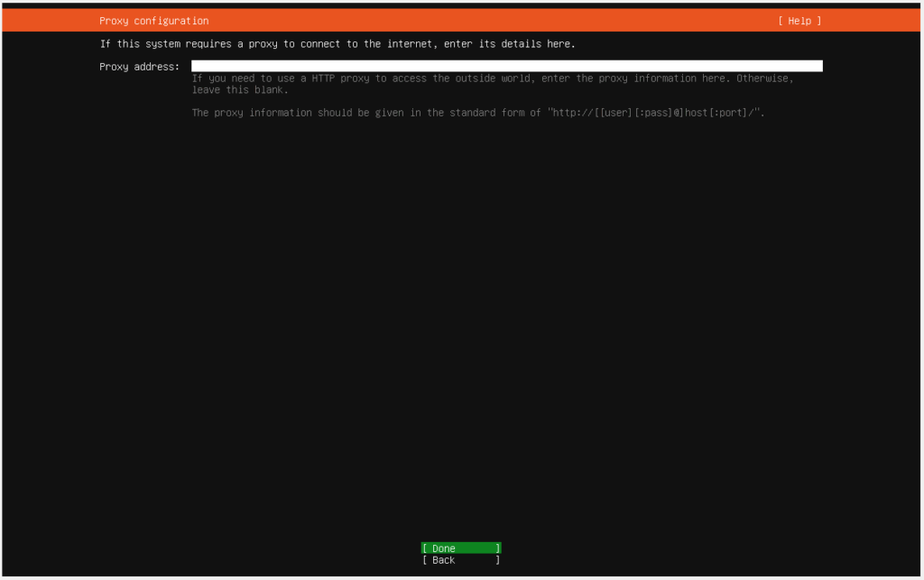924x580 pixels.
Task: Click the example proxy URL format string
Action: [656, 113]
